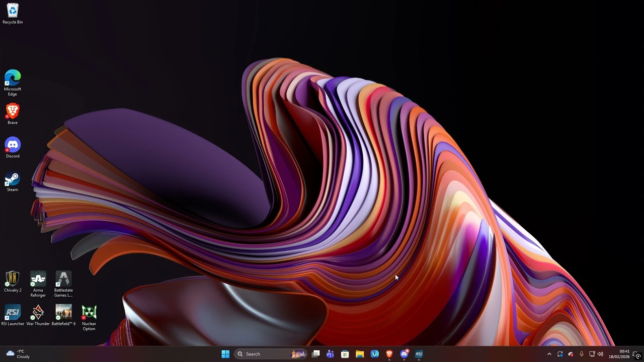Select the Arma Reforger desktop icon
The image size is (644, 362).
coord(38,284)
